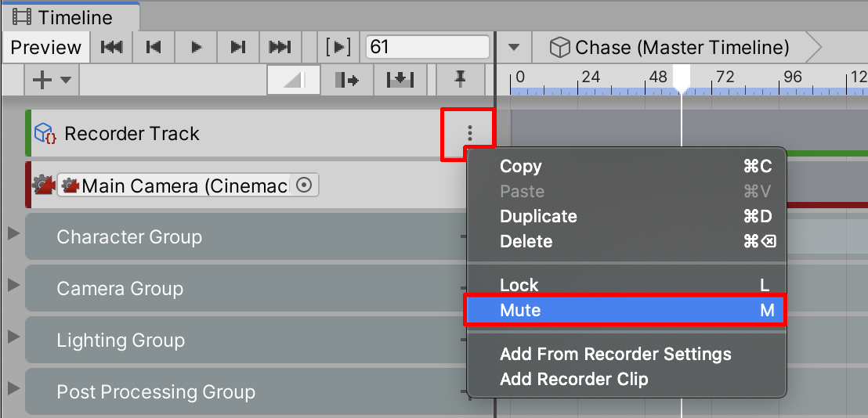The height and width of the screenshot is (418, 868).
Task: Select the ripple edit mode icon
Action: 347,80
